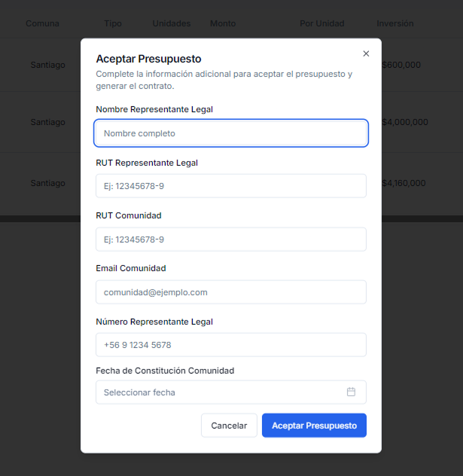Click the Email Comunidad label

pos(131,268)
